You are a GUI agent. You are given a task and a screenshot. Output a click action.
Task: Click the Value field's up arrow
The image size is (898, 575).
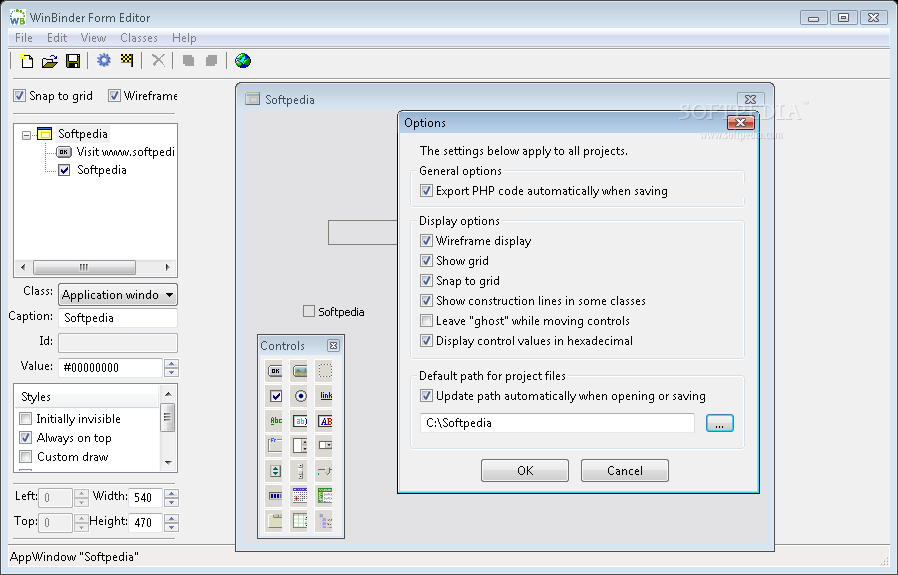pos(171,363)
